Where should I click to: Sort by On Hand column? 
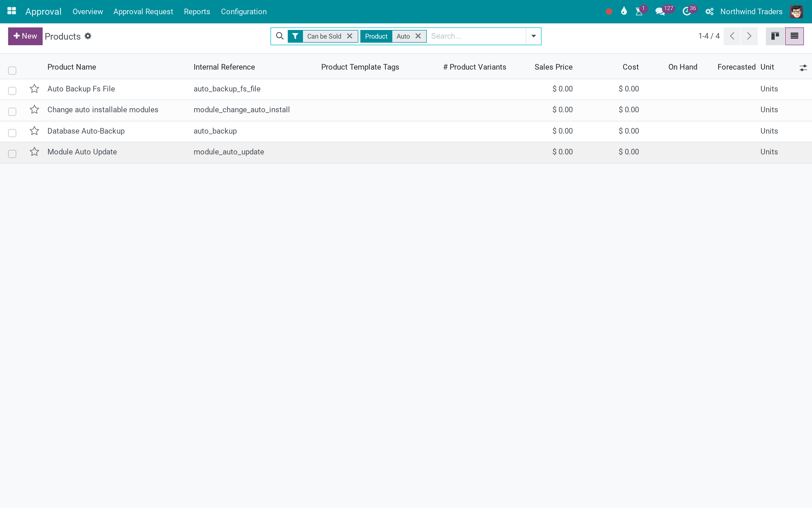pos(683,67)
